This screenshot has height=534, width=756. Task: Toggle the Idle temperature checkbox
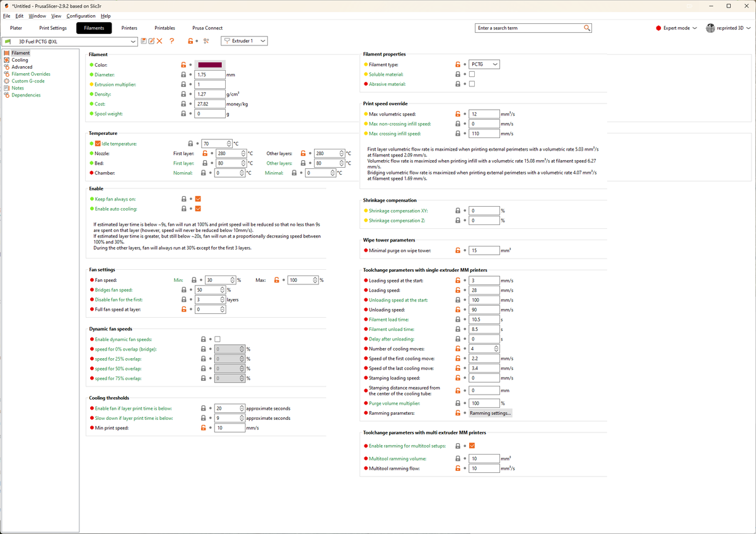(x=98, y=144)
